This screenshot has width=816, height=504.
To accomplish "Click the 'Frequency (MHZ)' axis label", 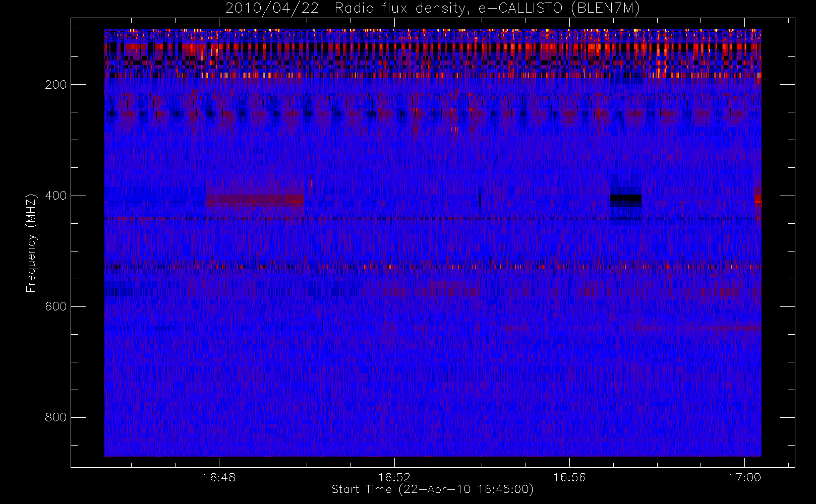I will [31, 243].
